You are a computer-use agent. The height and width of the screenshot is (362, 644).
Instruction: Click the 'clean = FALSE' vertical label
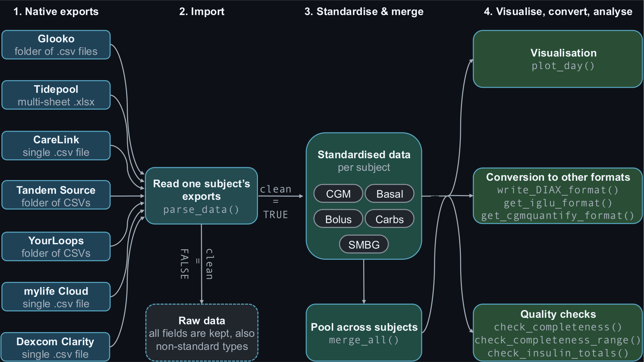pyautogui.click(x=197, y=264)
